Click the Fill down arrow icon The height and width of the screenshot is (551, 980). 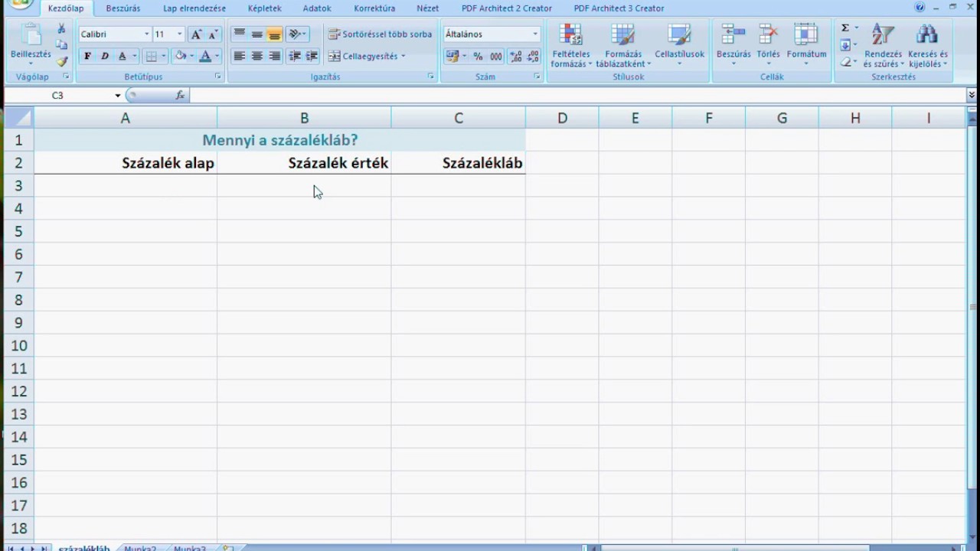845,45
